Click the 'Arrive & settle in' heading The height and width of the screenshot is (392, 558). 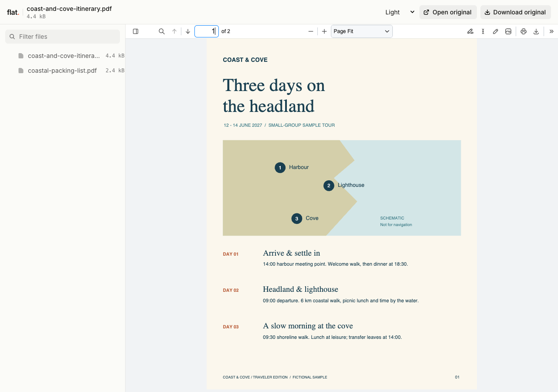click(292, 253)
